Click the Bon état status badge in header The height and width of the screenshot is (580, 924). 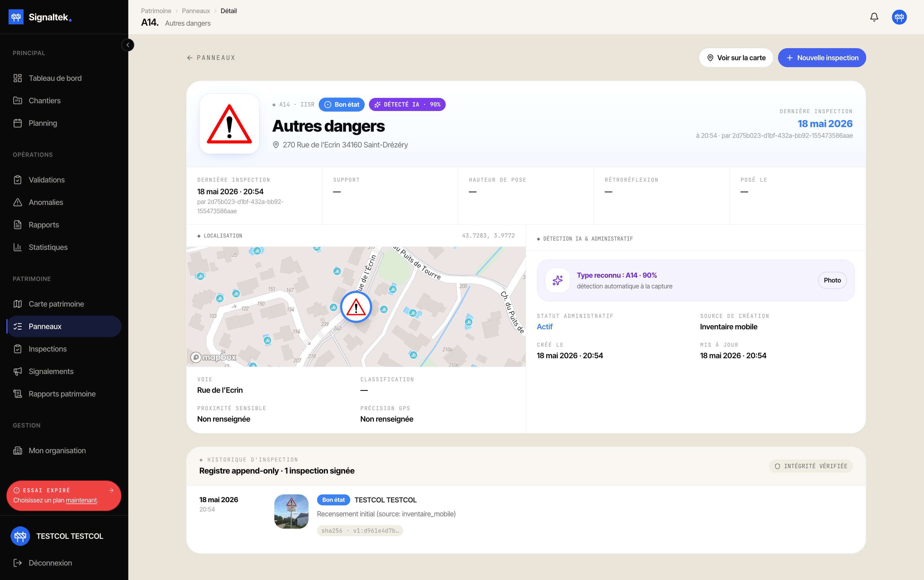click(x=341, y=104)
